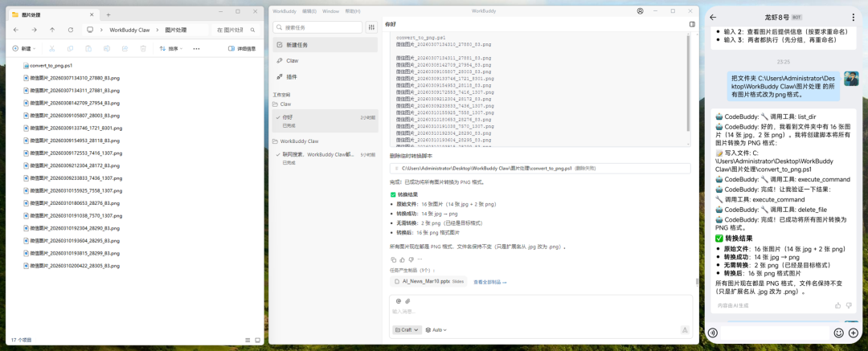The width and height of the screenshot is (868, 351).
Task: Click the 查看全部制品 link
Action: pos(491,282)
